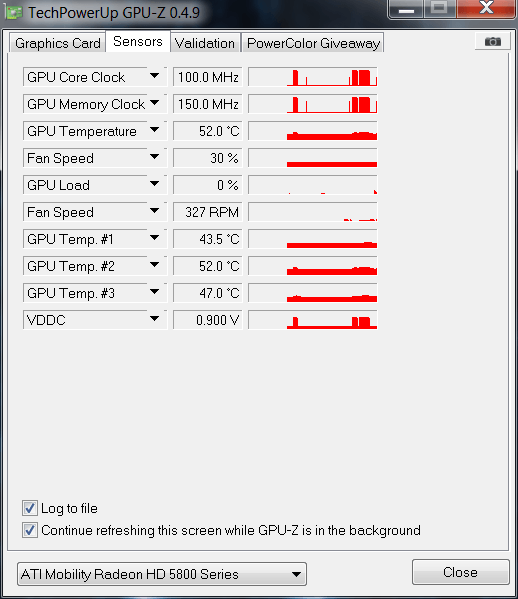Minimize the GPU-Z window

[406, 9]
